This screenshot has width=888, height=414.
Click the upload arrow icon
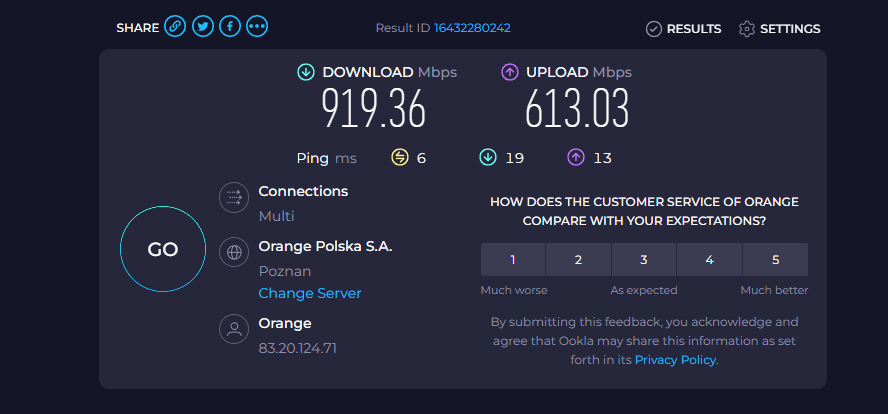click(510, 72)
